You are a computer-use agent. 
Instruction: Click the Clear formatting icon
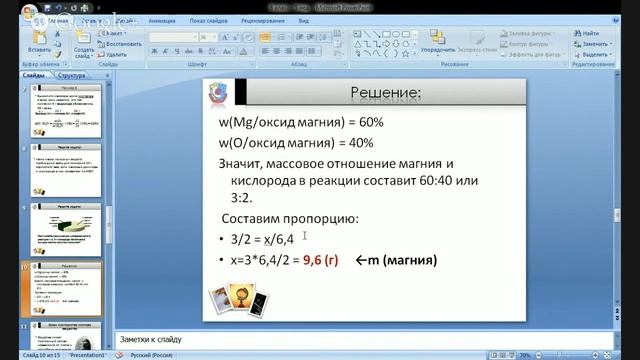point(248,38)
